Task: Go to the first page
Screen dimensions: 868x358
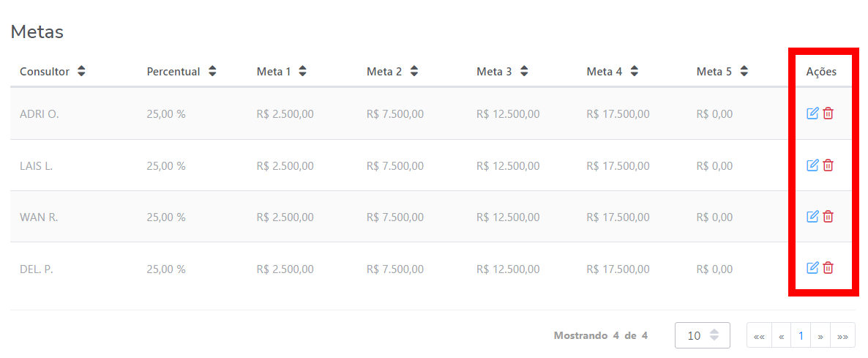Action: [759, 336]
